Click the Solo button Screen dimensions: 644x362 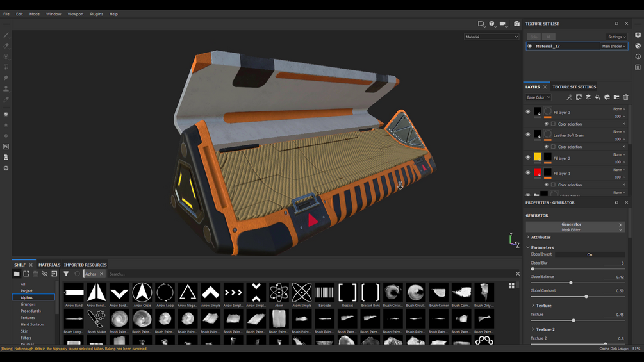pos(534,37)
